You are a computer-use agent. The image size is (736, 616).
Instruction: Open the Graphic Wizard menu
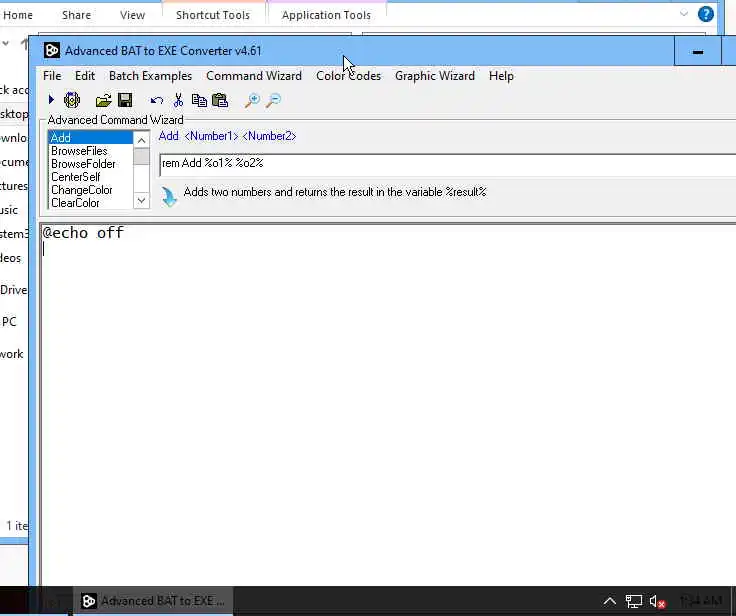tap(435, 76)
